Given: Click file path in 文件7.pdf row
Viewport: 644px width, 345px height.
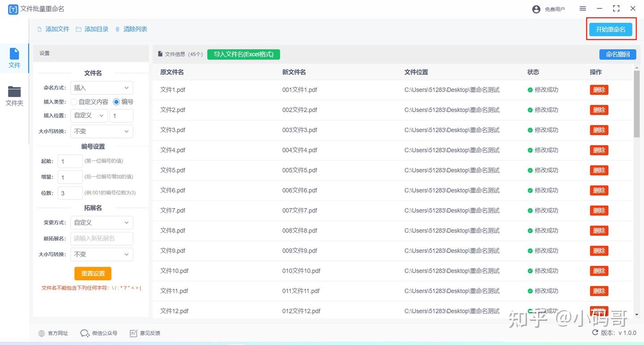Looking at the screenshot, I should [x=452, y=210].
